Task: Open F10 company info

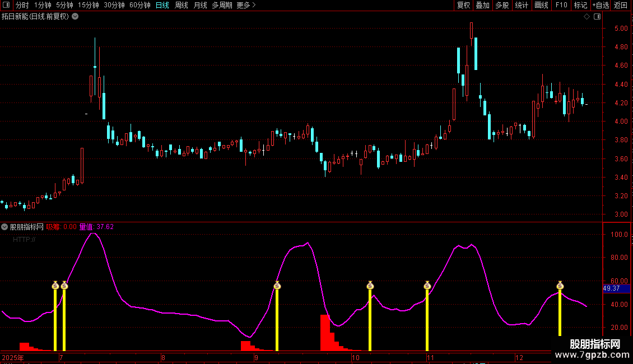Action: 561,5
